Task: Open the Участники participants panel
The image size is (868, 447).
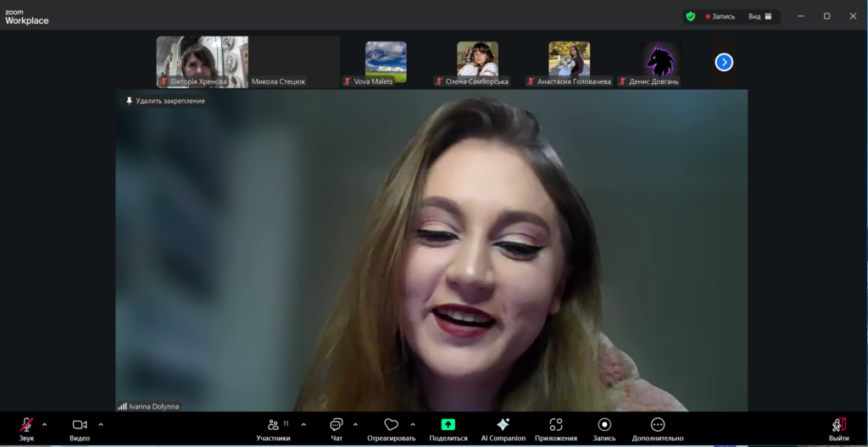Action: [273, 425]
